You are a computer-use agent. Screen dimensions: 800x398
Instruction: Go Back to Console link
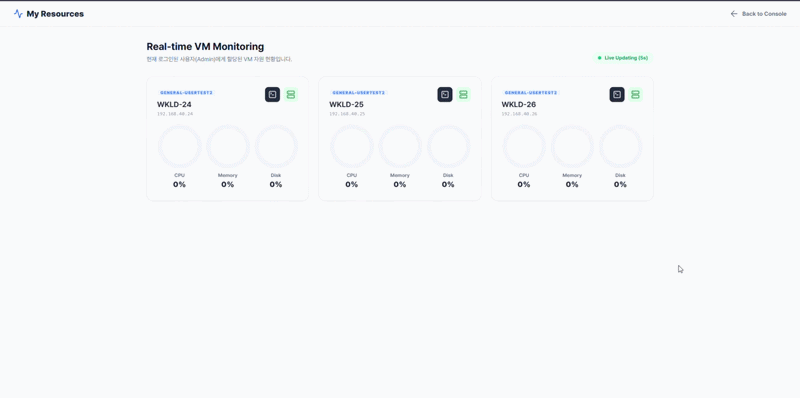(x=759, y=14)
